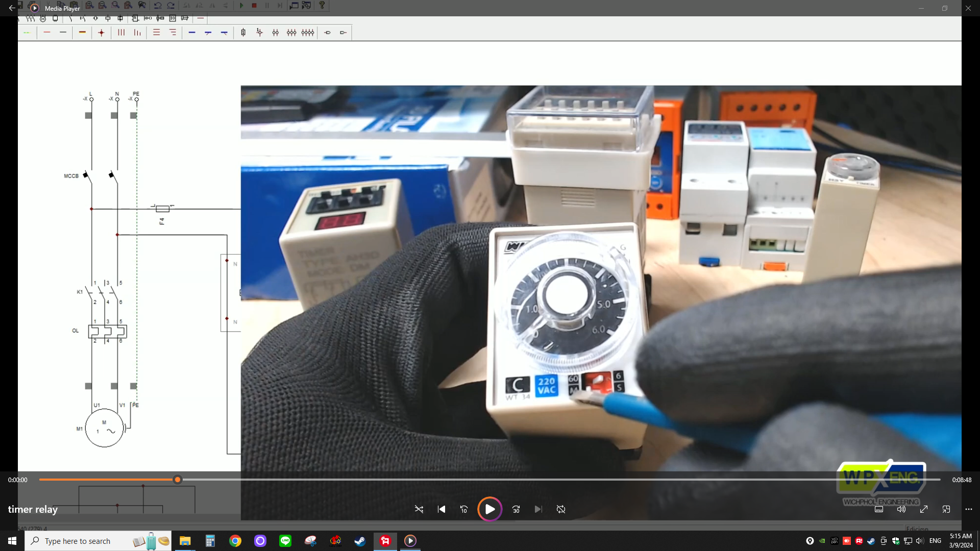The width and height of the screenshot is (980, 551).
Task: Skip forward 30 seconds
Action: 516,509
